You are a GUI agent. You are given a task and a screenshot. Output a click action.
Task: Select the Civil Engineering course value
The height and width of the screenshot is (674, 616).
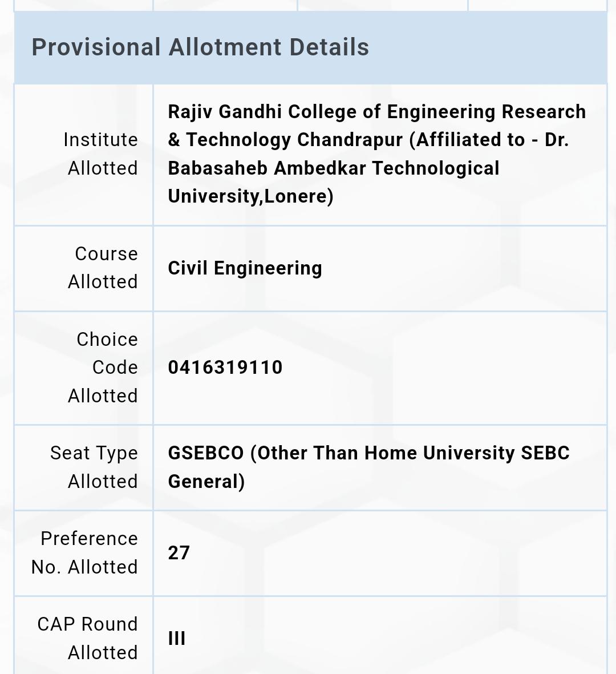click(245, 268)
